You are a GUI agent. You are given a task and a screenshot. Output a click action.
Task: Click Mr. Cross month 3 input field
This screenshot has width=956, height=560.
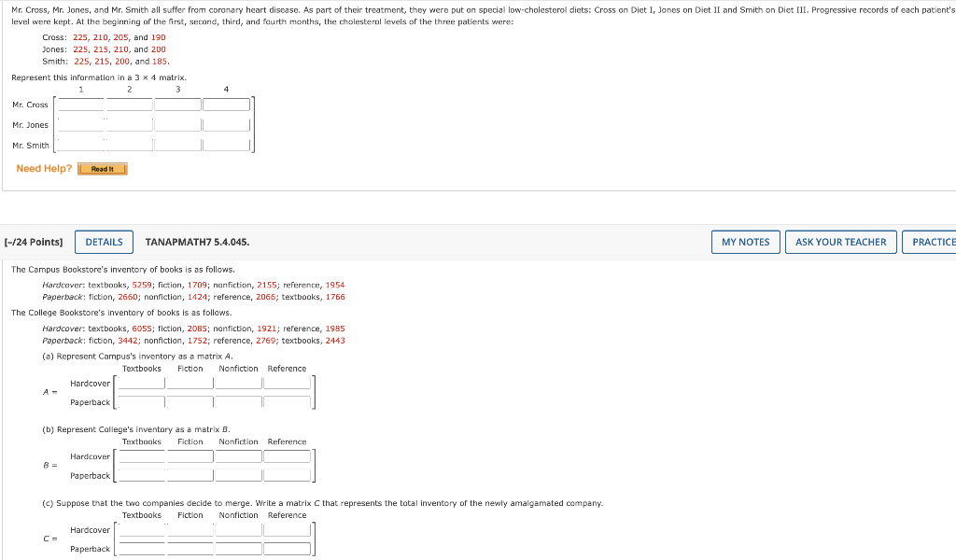(178, 105)
